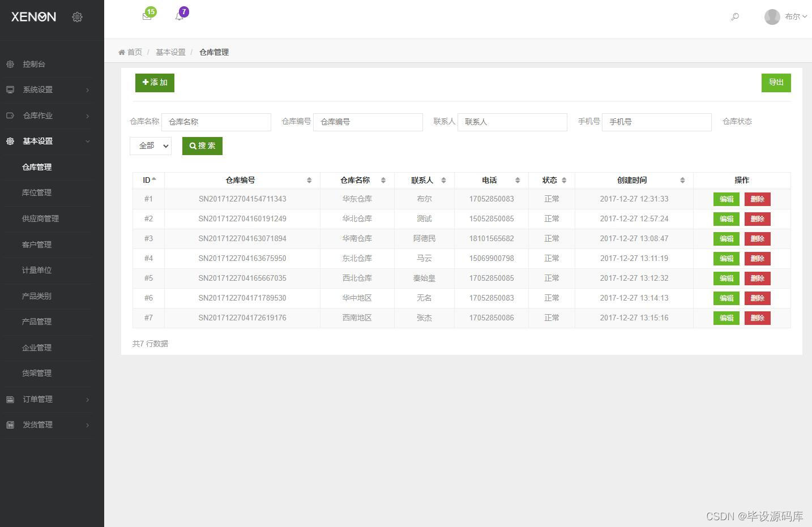Delete the 西北仓库 row
Viewport: 812px width, 527px height.
757,279
